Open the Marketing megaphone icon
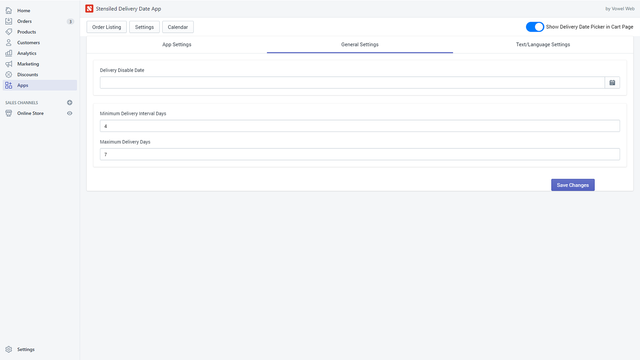The height and width of the screenshot is (360, 640). tap(9, 64)
